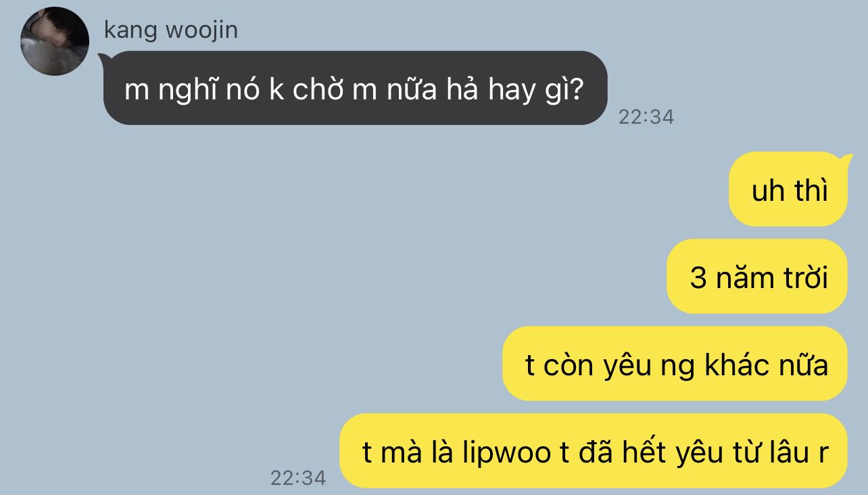The height and width of the screenshot is (495, 868).
Task: Click the 22:34 timestamp beside received message
Action: pos(646,117)
